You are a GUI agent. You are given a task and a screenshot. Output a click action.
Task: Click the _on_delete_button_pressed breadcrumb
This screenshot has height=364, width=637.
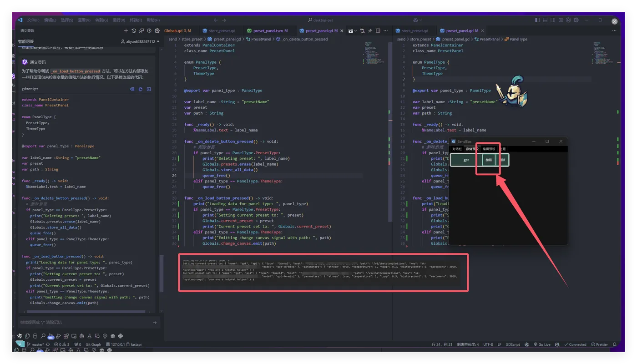(x=304, y=39)
